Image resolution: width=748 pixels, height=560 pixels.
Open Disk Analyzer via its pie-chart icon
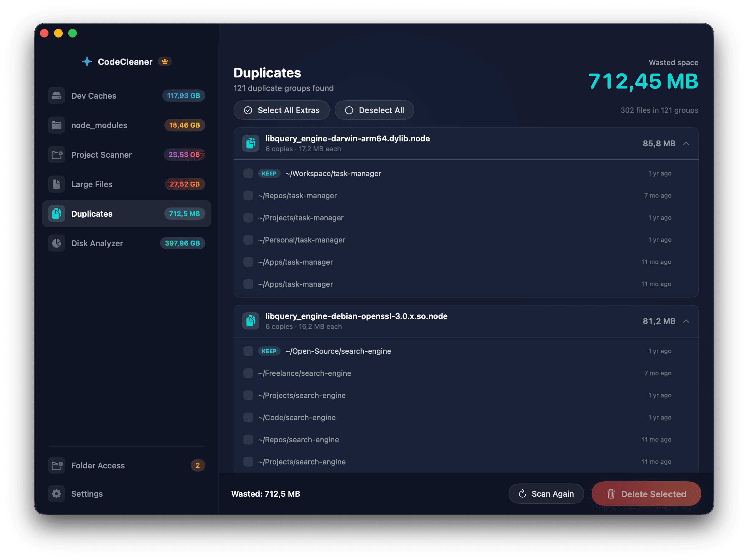57,243
